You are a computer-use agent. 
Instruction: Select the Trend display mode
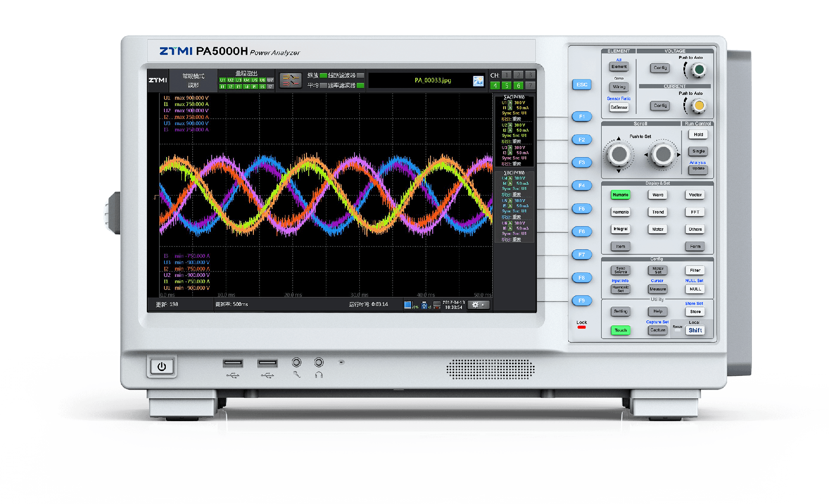[658, 212]
